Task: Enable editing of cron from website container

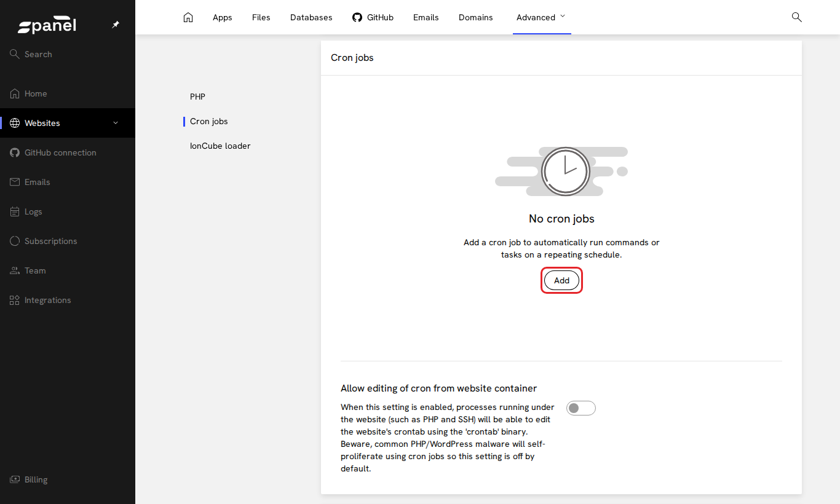Action: point(581,408)
